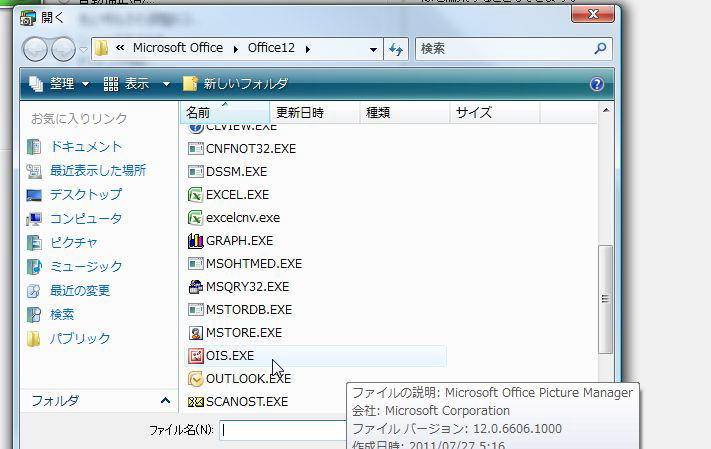Click the デスクトップ sidebar icon
This screenshot has height=449, width=711.
point(34,195)
